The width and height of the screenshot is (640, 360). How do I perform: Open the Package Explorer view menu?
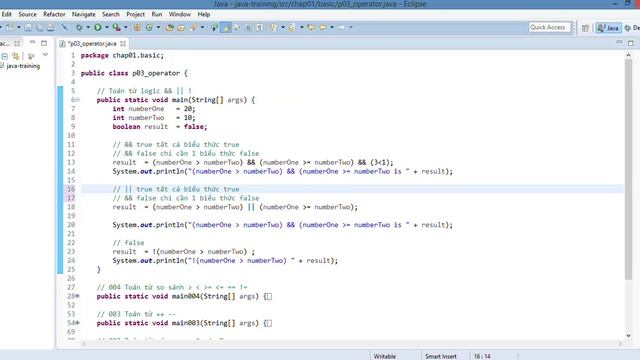45,55
